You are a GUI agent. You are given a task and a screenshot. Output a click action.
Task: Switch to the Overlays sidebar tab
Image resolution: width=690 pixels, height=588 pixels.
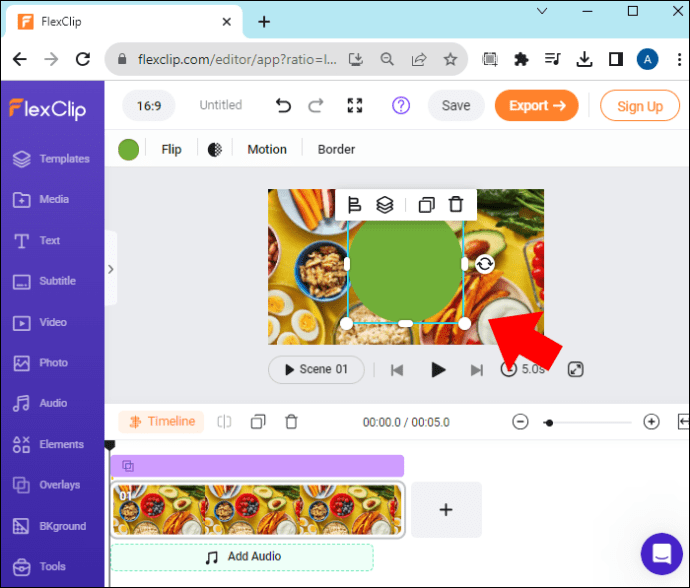coord(48,485)
